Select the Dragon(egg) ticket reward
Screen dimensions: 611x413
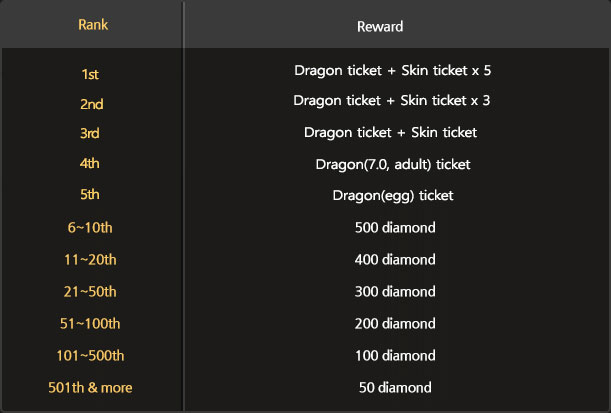click(394, 196)
